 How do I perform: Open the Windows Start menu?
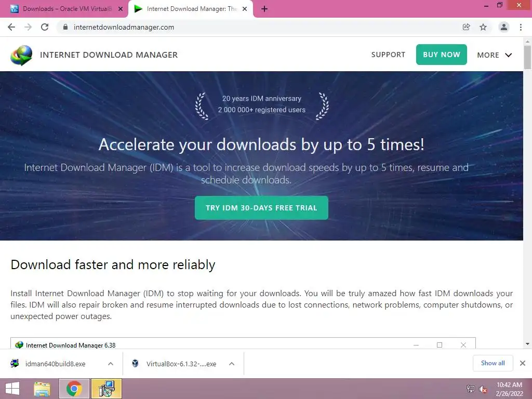click(x=12, y=389)
